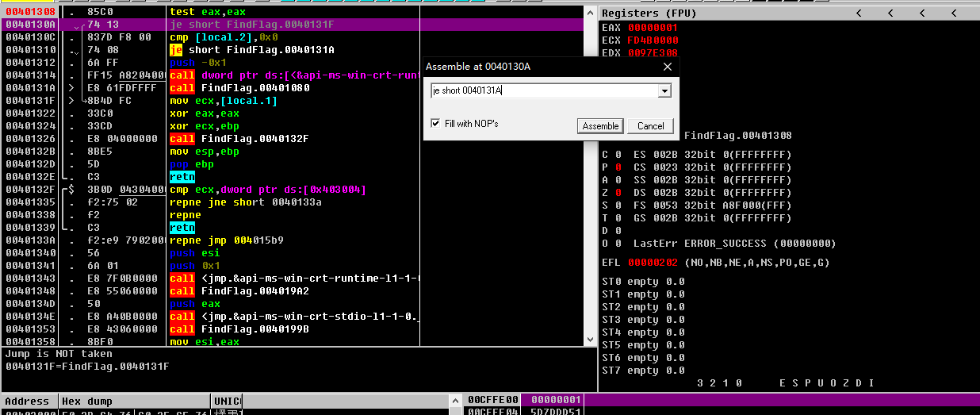980x415 pixels.
Task: Select address 0040132F in address column
Action: click(30, 190)
